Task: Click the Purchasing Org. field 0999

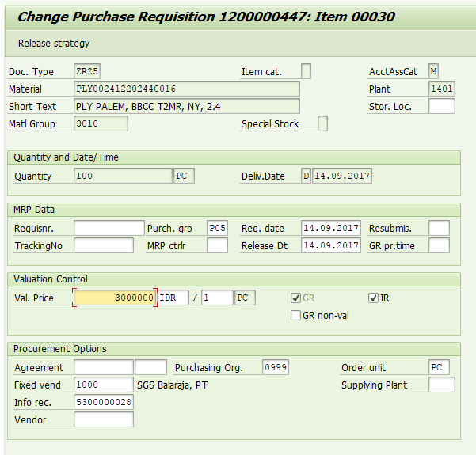Action: (276, 367)
